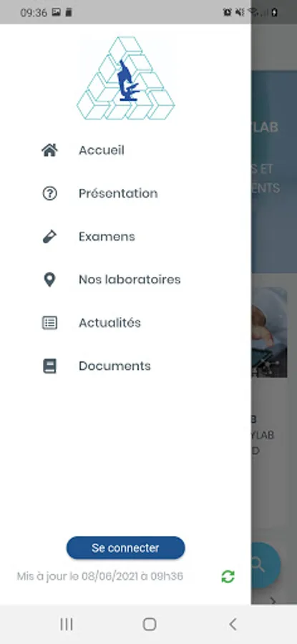This screenshot has height=644, width=297.
Task: Tap the microscope pyramid logo
Action: (x=126, y=78)
